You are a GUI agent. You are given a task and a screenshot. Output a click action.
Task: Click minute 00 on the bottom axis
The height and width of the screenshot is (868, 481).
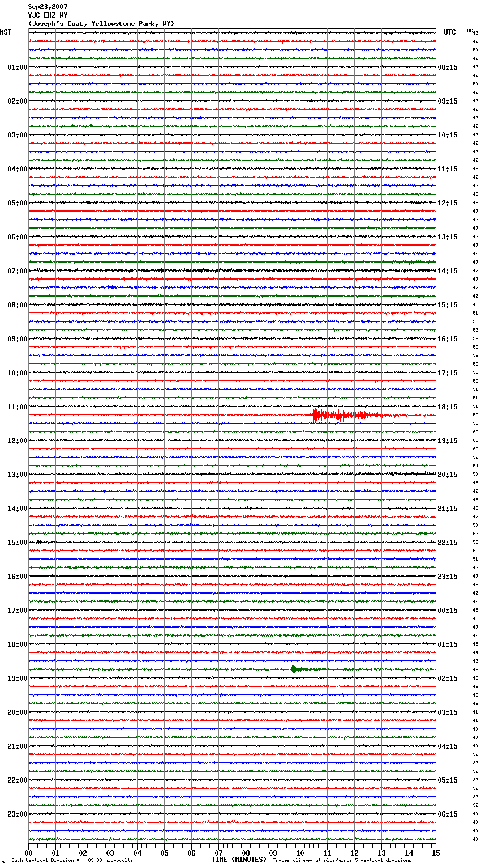pyautogui.click(x=28, y=853)
